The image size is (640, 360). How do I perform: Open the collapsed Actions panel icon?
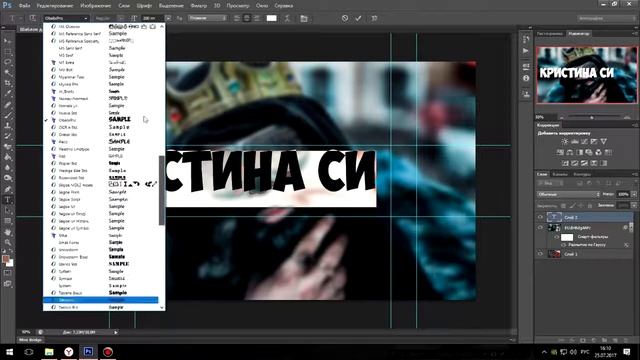coord(526,51)
